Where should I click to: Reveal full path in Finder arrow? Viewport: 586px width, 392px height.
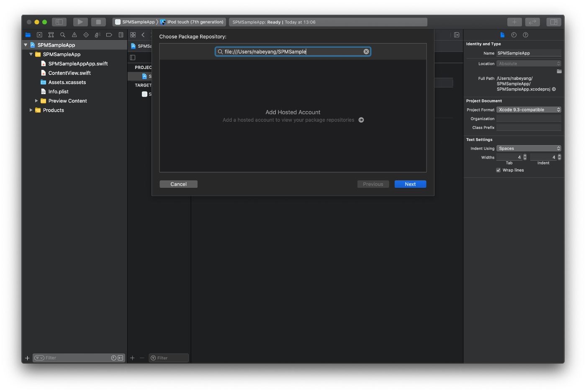[x=554, y=89]
